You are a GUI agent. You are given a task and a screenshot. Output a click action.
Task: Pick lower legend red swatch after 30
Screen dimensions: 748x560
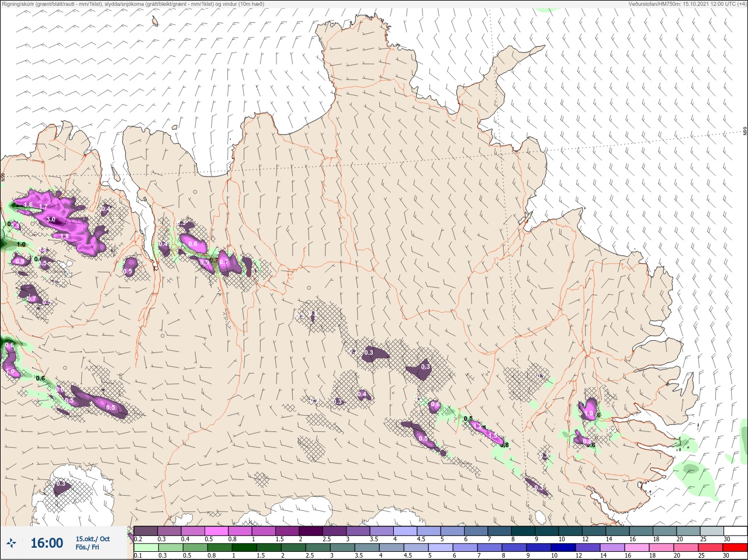tap(736, 547)
